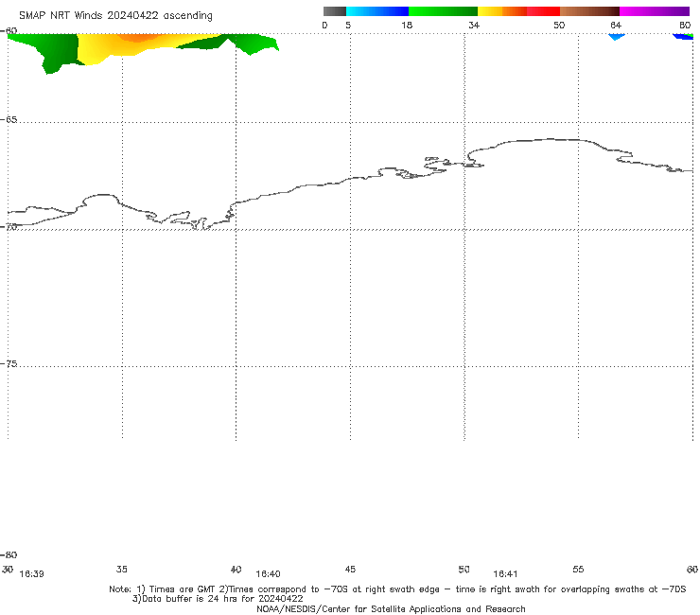Click the color bar label '34'
This screenshot has width=700, height=615.
point(474,25)
